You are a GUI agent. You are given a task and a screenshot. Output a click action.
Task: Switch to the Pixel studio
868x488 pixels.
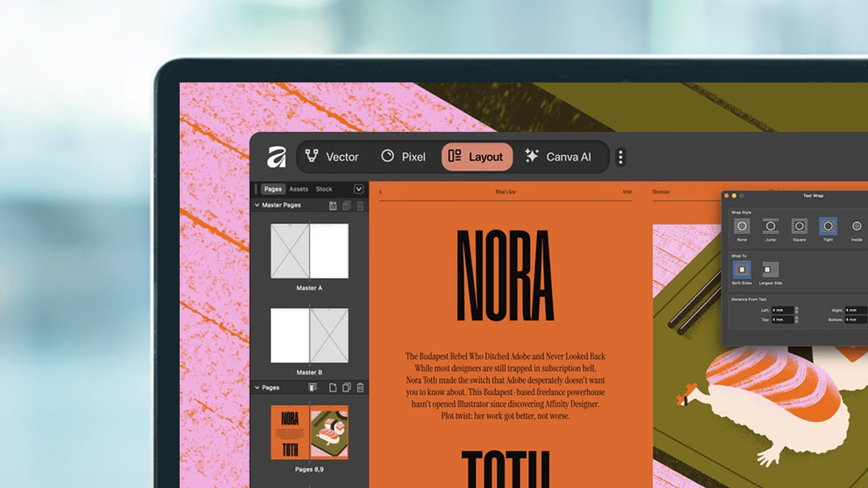[403, 157]
